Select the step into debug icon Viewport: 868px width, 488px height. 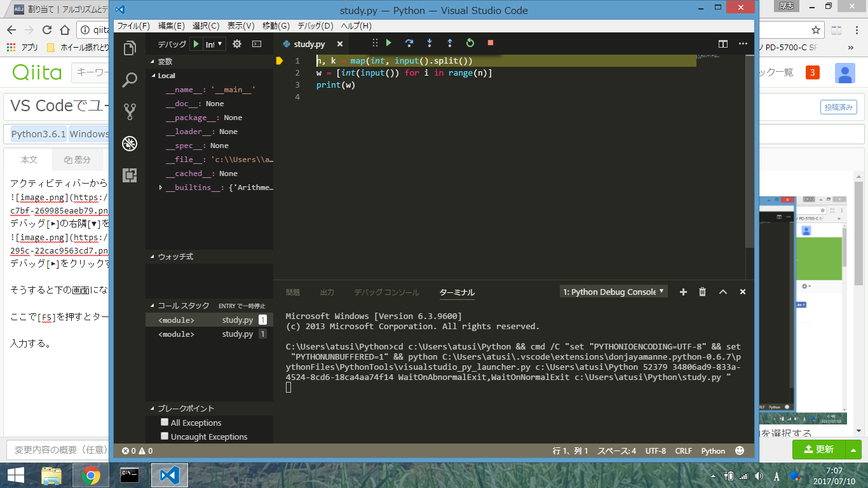pyautogui.click(x=429, y=43)
